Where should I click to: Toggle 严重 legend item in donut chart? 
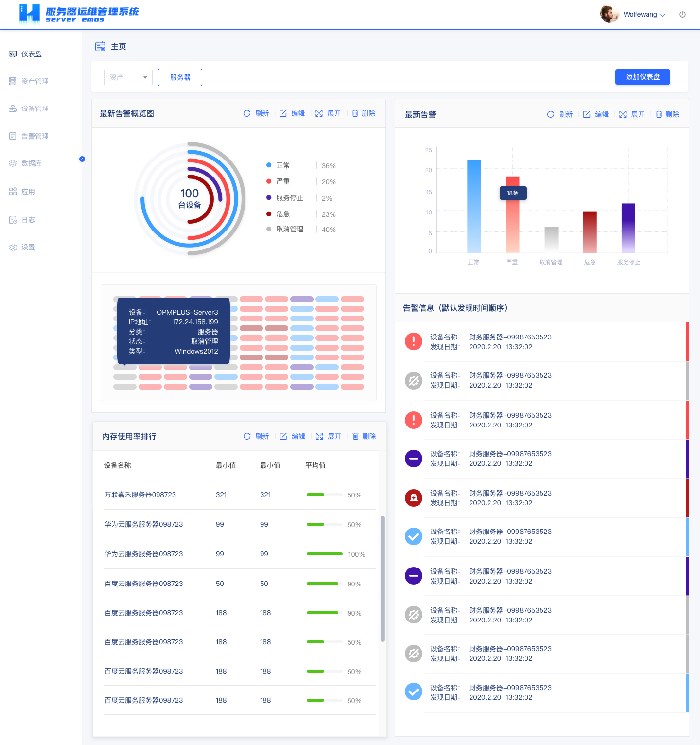click(x=282, y=181)
